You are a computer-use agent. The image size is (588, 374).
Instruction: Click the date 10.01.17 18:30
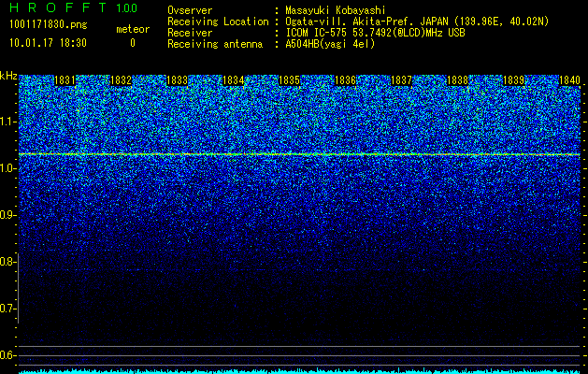click(48, 43)
